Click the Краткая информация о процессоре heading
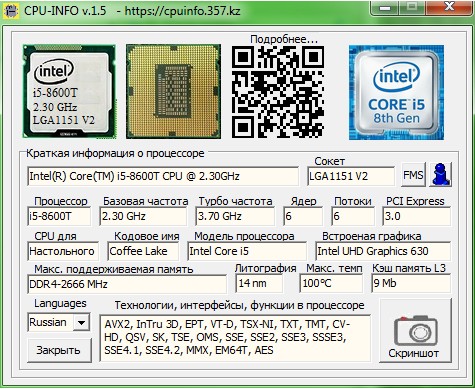The image size is (475, 389). (x=115, y=154)
